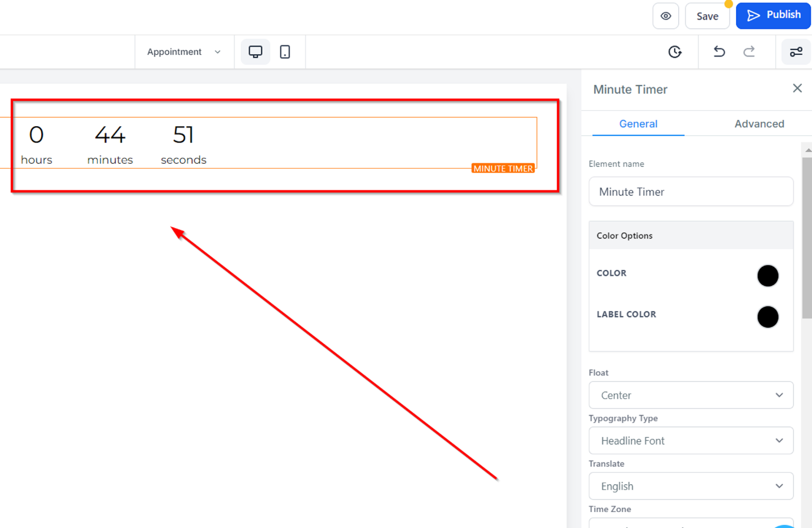The image size is (812, 528).
Task: Open Typography Type Headline Font dropdown
Action: [x=691, y=441]
